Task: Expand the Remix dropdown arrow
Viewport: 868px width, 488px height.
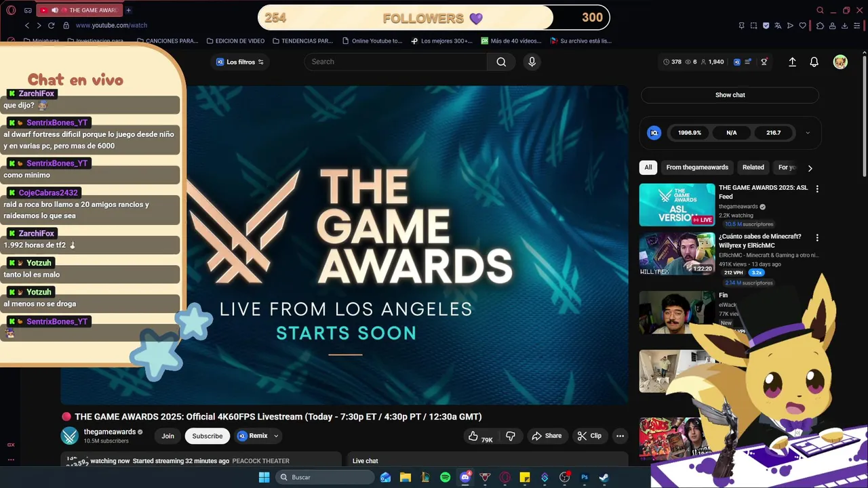Action: coord(276,436)
